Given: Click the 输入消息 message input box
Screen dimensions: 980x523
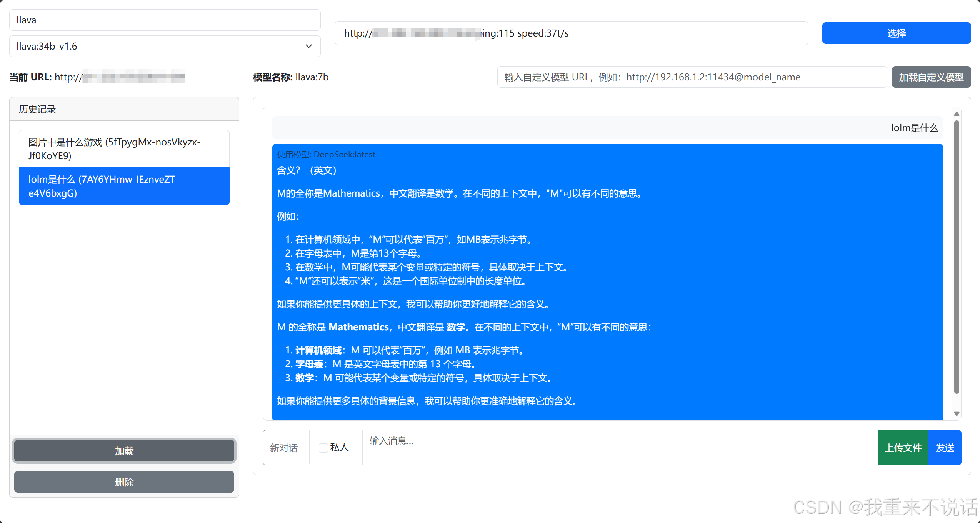Looking at the screenshot, I should [619, 448].
